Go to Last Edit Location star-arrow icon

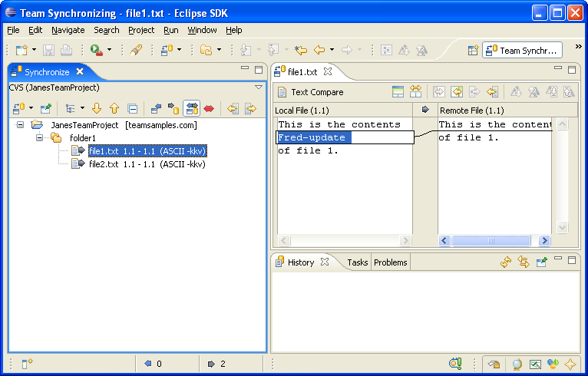300,50
